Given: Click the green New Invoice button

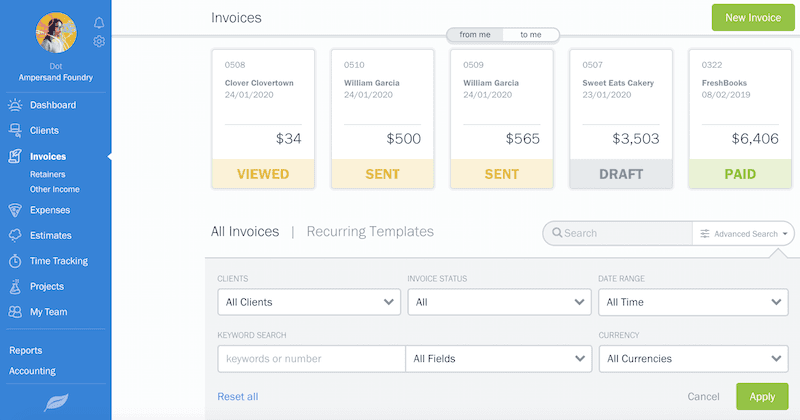Looking at the screenshot, I should coord(752,18).
